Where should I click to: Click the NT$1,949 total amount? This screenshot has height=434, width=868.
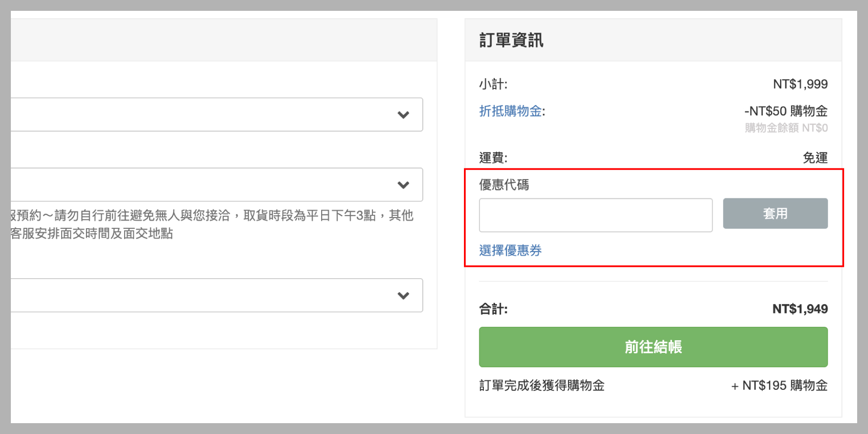800,309
